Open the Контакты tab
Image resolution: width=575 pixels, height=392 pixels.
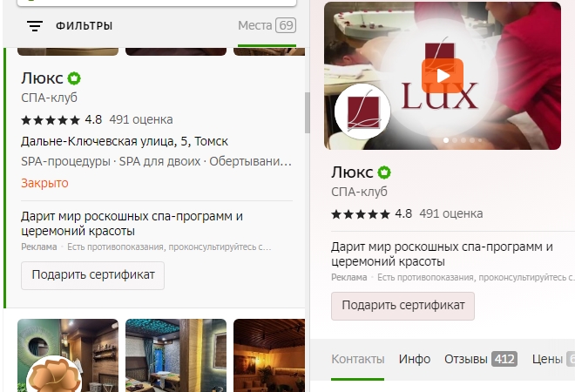[x=357, y=359]
